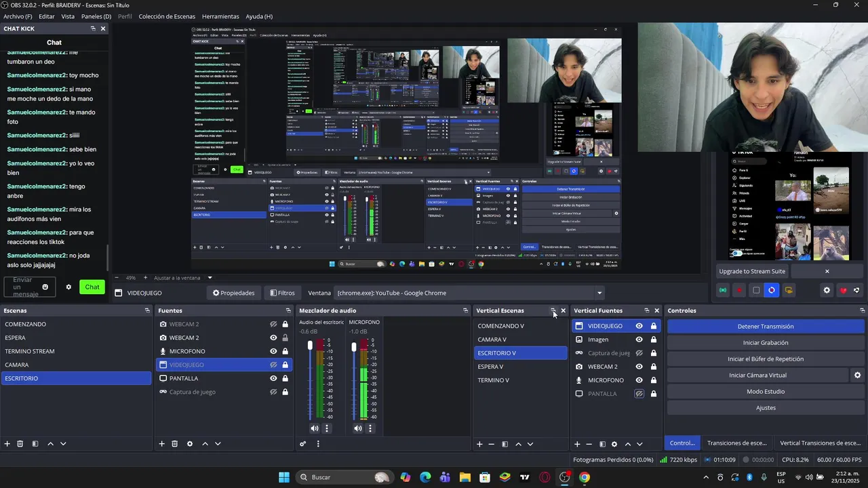868x488 pixels.
Task: Show PANTALLA in Vertical Fuentes
Action: click(x=639, y=394)
